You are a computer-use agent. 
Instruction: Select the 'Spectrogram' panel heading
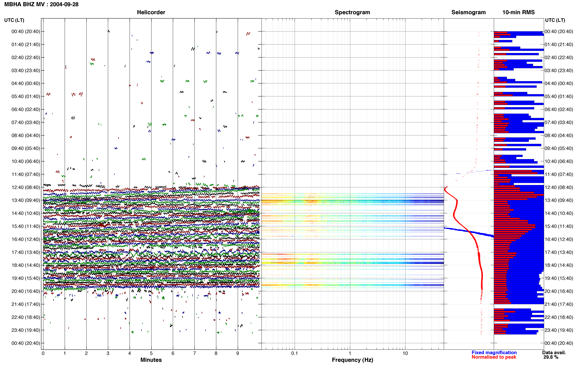click(x=352, y=12)
